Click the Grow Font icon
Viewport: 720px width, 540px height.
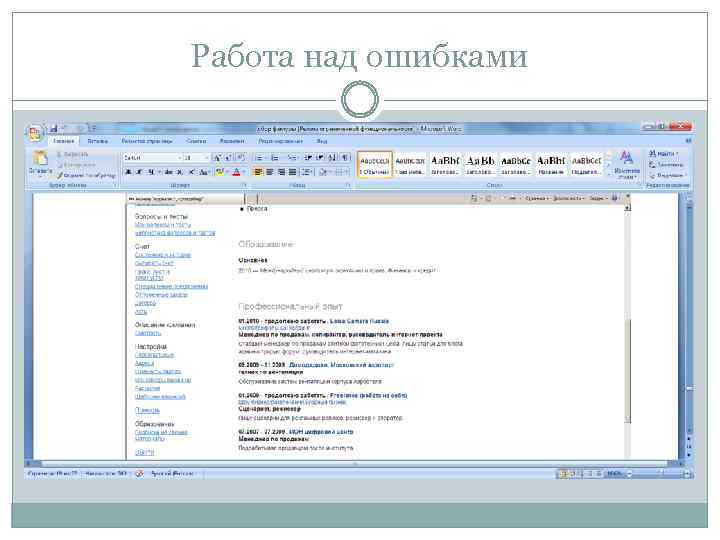click(218, 158)
